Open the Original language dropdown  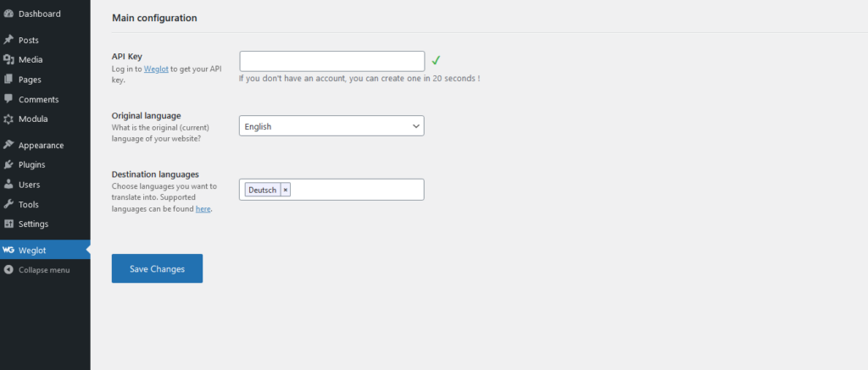[331, 126]
